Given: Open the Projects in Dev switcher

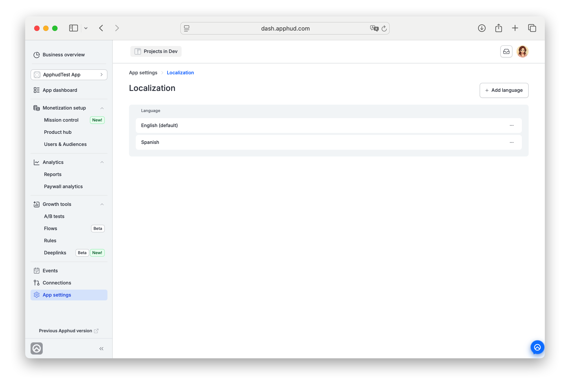Looking at the screenshot, I should [x=156, y=51].
